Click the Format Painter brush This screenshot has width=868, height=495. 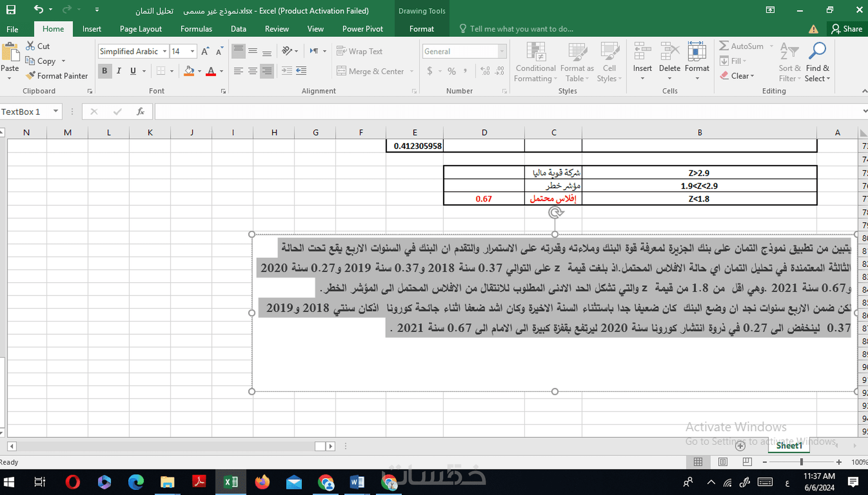pos(31,76)
